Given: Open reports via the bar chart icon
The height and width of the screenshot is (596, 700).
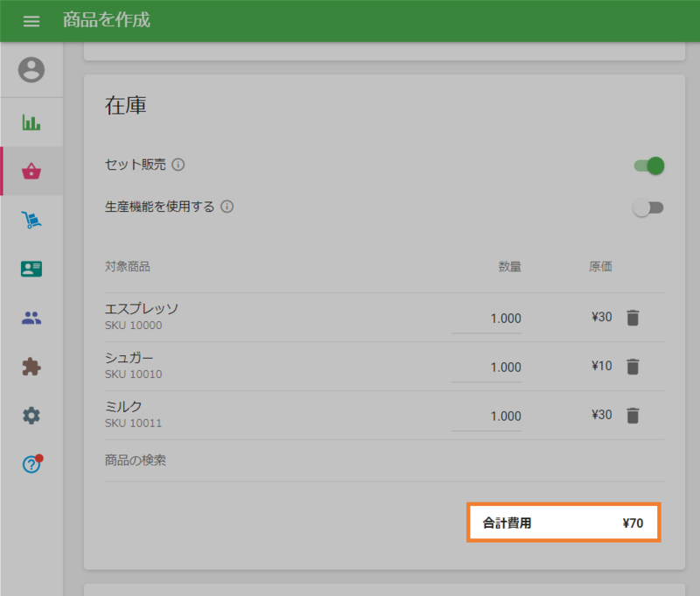Looking at the screenshot, I should click(x=31, y=123).
